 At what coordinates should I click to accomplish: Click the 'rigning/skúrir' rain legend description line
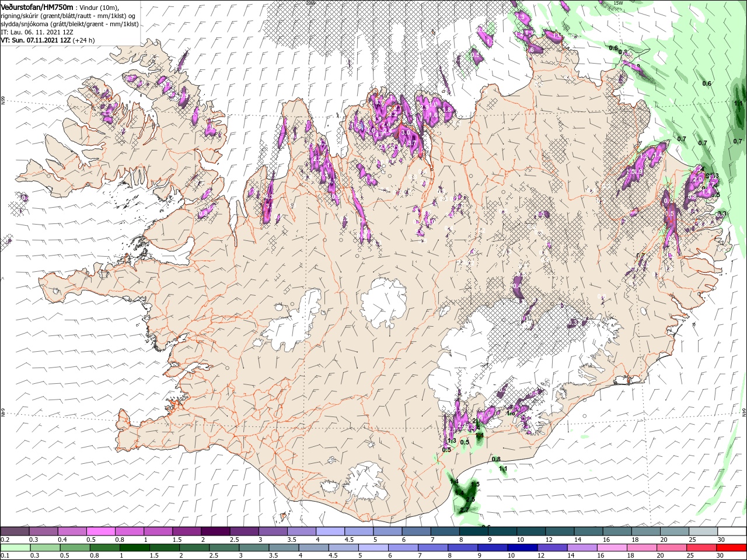[x=68, y=15]
